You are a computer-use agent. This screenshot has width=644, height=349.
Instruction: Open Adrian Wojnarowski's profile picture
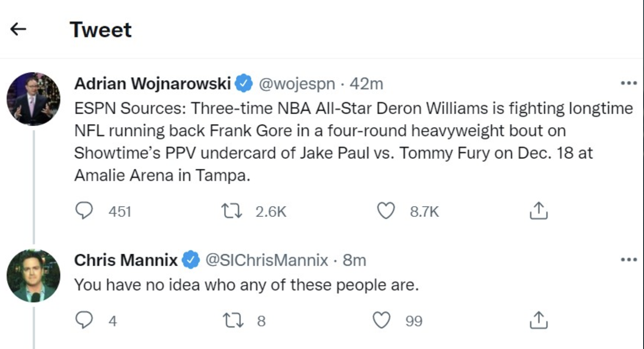[33, 99]
